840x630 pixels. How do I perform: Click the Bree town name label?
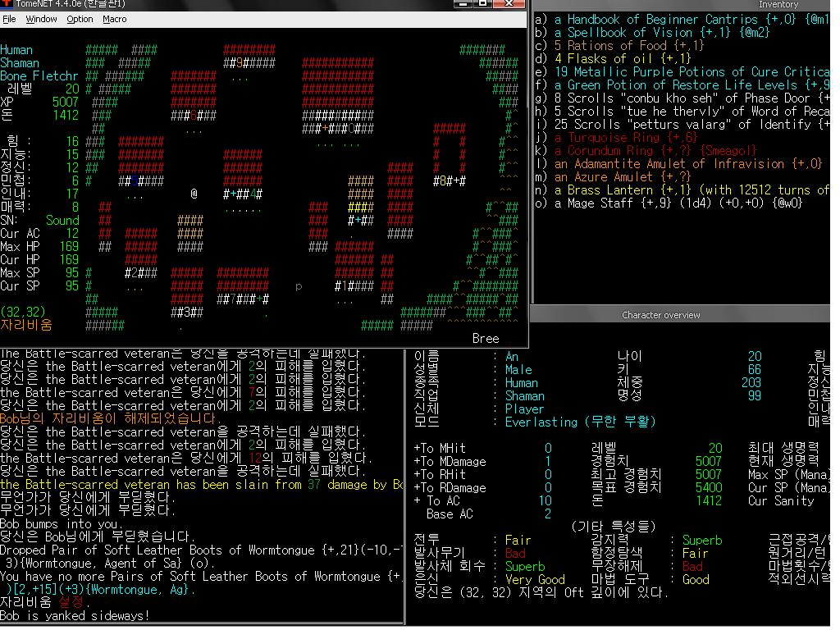pyautogui.click(x=486, y=339)
